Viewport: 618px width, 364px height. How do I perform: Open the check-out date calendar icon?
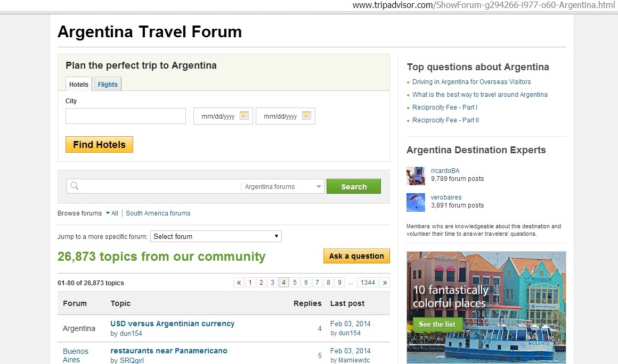[x=306, y=115]
